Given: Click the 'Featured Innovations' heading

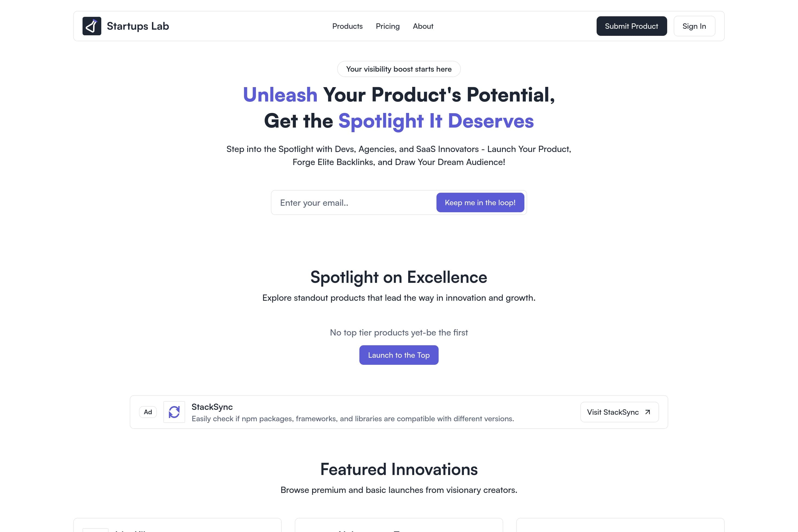Looking at the screenshot, I should click(x=399, y=470).
